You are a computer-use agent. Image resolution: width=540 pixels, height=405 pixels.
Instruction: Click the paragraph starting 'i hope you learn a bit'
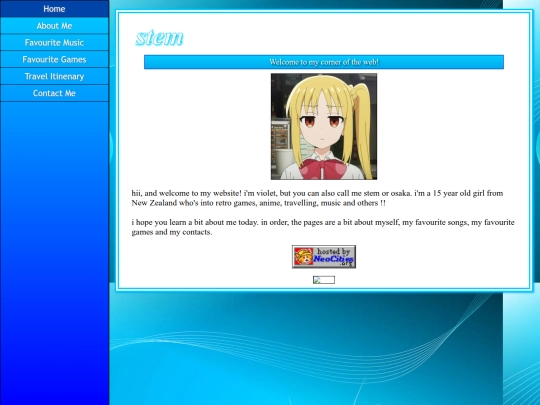pos(323,227)
